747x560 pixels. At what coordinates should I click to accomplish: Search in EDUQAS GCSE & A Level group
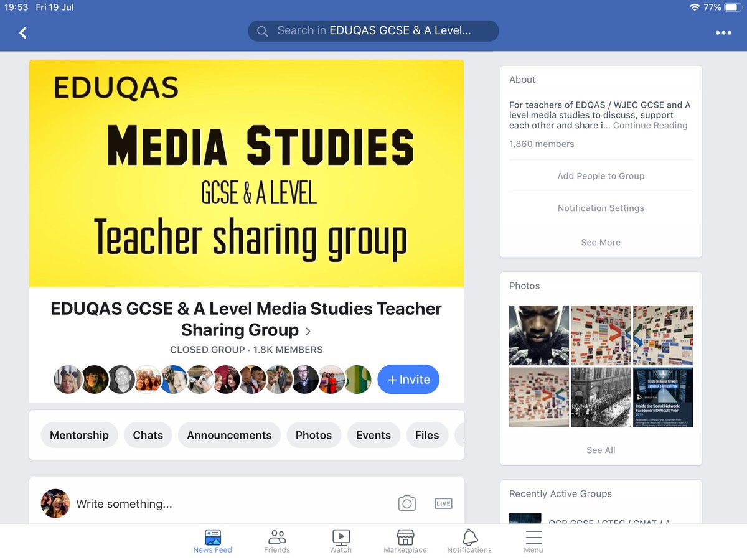(x=374, y=31)
